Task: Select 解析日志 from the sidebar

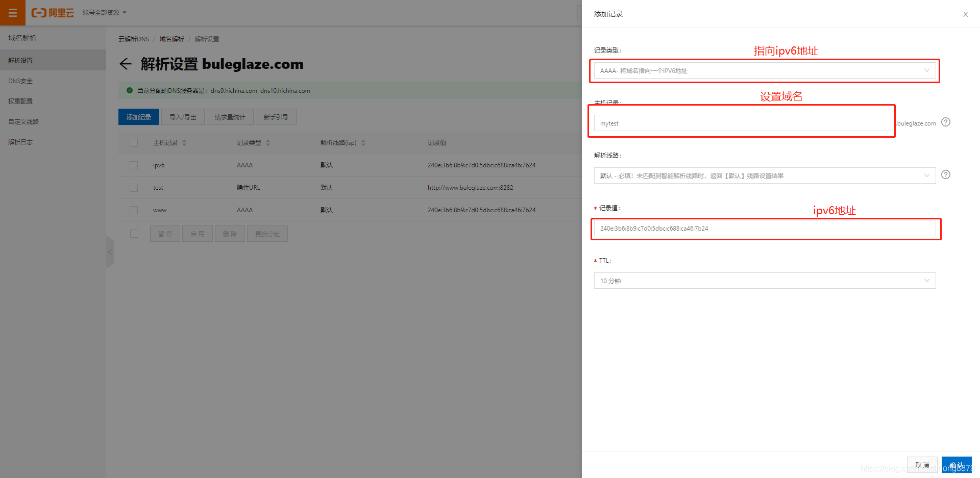Action: (20, 142)
